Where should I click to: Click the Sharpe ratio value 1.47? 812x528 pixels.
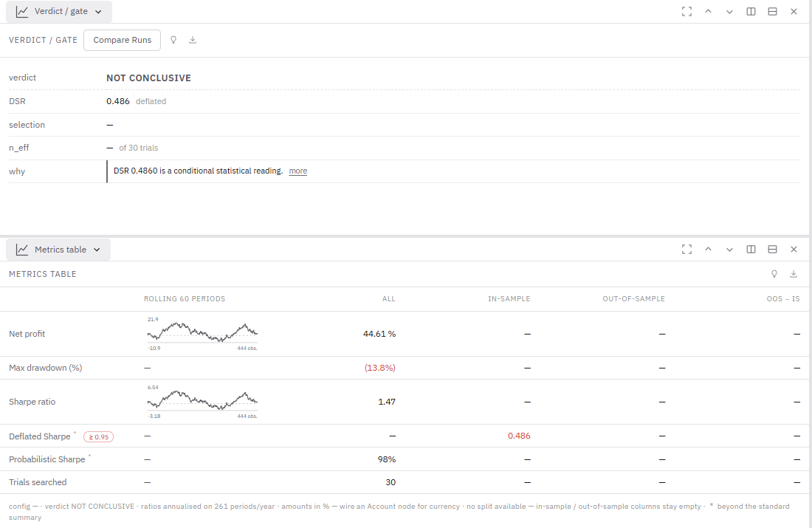click(x=387, y=402)
